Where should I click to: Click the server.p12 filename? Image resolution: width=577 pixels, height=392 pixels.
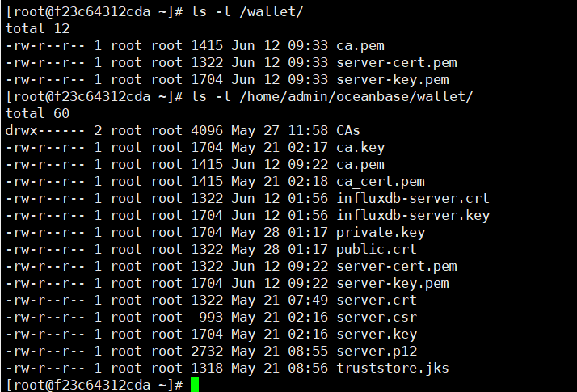[377, 351]
